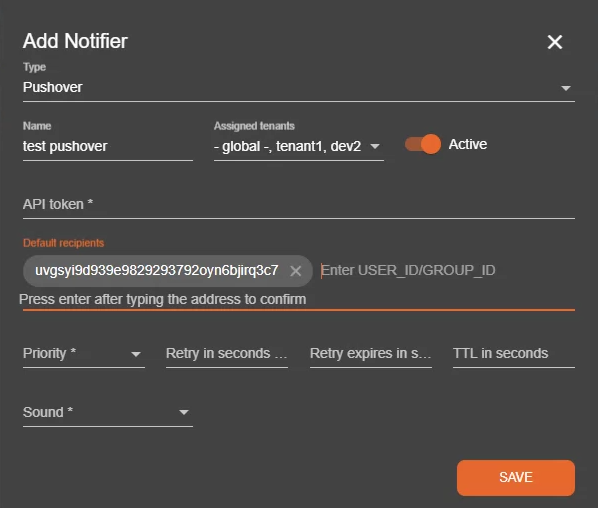
Task: Toggle the Active switch off
Action: pyautogui.click(x=423, y=144)
